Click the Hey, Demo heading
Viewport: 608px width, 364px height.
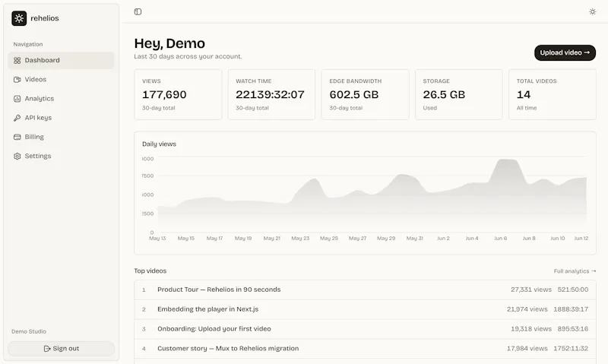coord(169,43)
